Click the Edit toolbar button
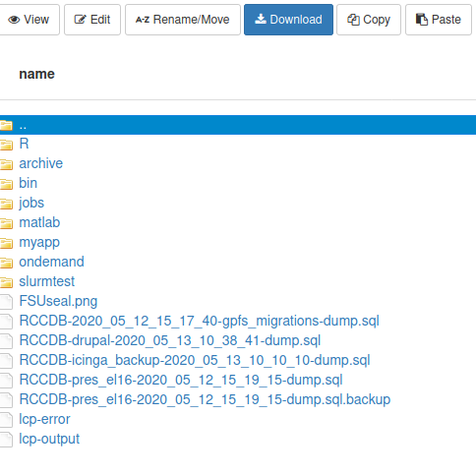This screenshot has height=476, width=476. click(x=92, y=20)
